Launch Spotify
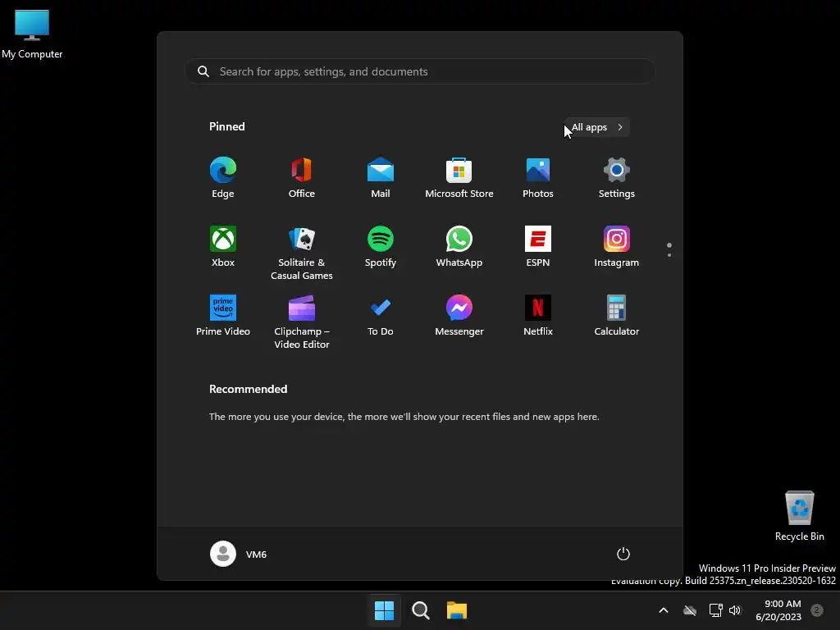840x630 pixels. click(381, 246)
